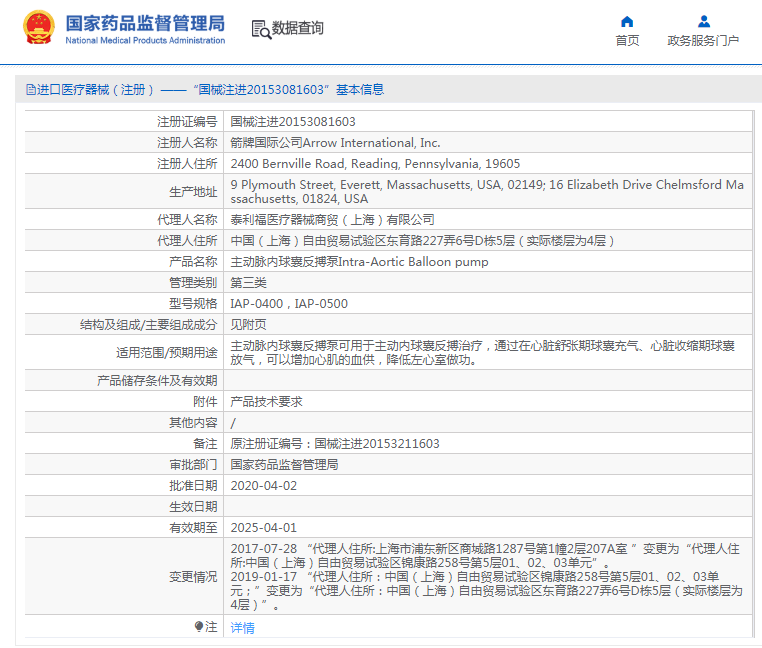Select agent name 泰利福医疗器械商贸（上海）有限公司
Viewport: 762px width, 648px height.
click(x=332, y=220)
